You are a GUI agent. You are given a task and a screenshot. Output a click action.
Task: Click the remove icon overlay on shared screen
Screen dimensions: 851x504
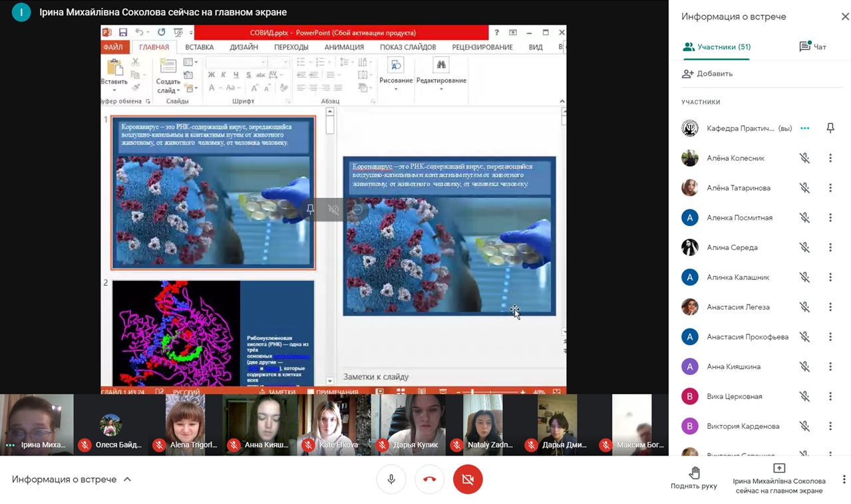357,209
